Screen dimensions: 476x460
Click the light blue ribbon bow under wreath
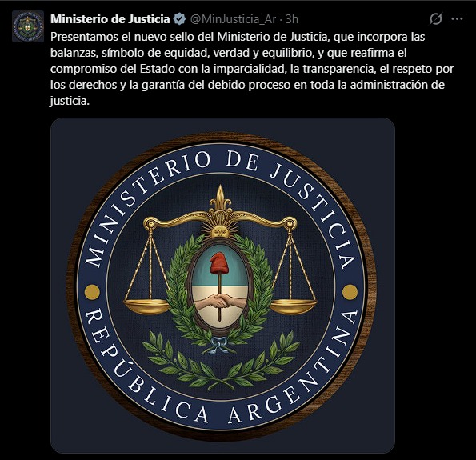(x=219, y=345)
